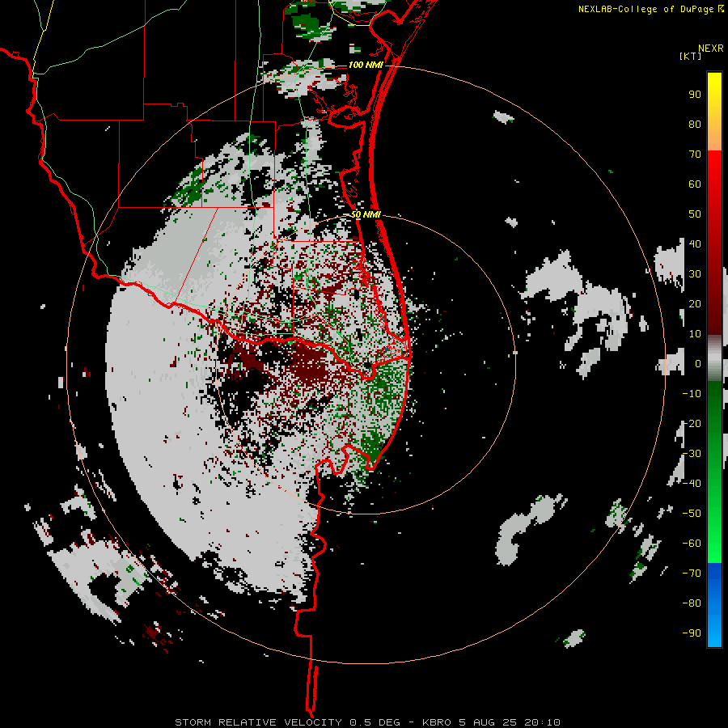Click the 90 knot scale value

pos(695,95)
